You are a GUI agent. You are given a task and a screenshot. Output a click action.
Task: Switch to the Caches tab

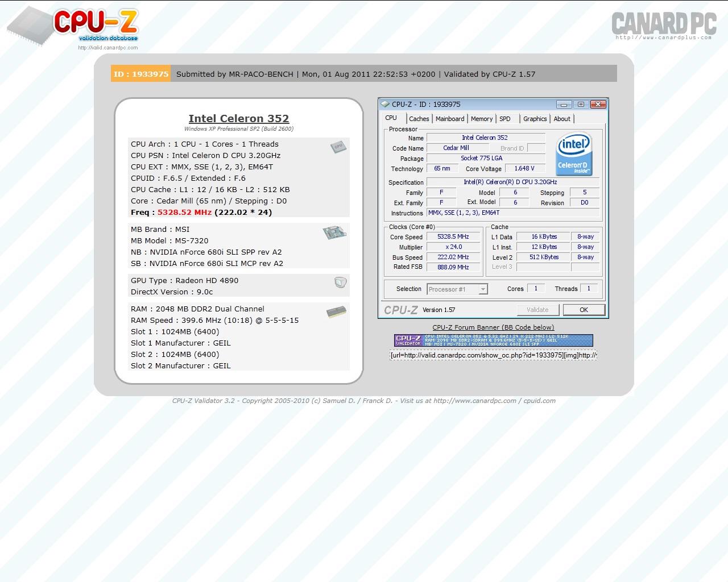(419, 119)
